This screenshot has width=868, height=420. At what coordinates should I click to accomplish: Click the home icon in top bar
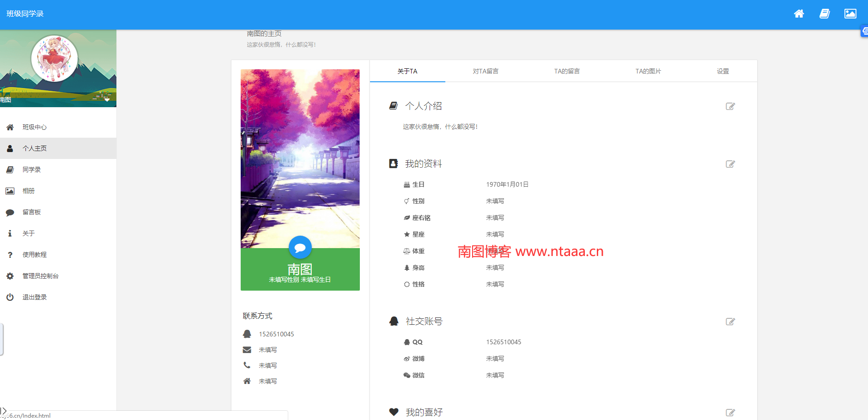pos(799,14)
